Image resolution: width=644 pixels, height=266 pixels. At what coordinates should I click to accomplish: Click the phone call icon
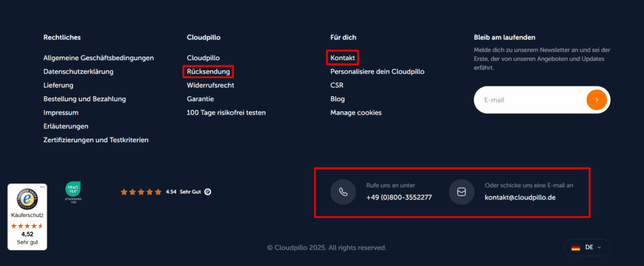point(343,192)
